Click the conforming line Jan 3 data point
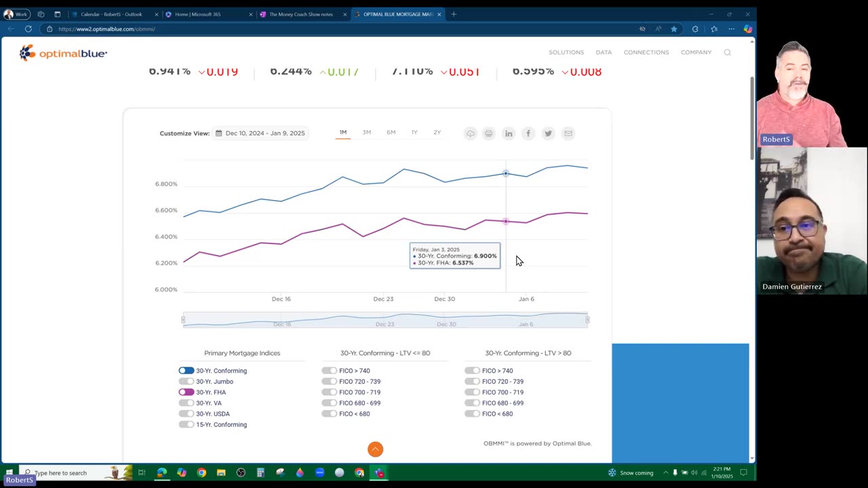Image resolution: width=868 pixels, height=488 pixels. pyautogui.click(x=506, y=174)
